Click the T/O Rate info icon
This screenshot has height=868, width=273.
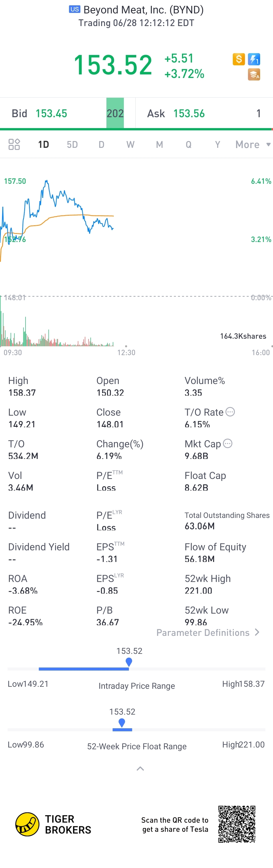(230, 412)
